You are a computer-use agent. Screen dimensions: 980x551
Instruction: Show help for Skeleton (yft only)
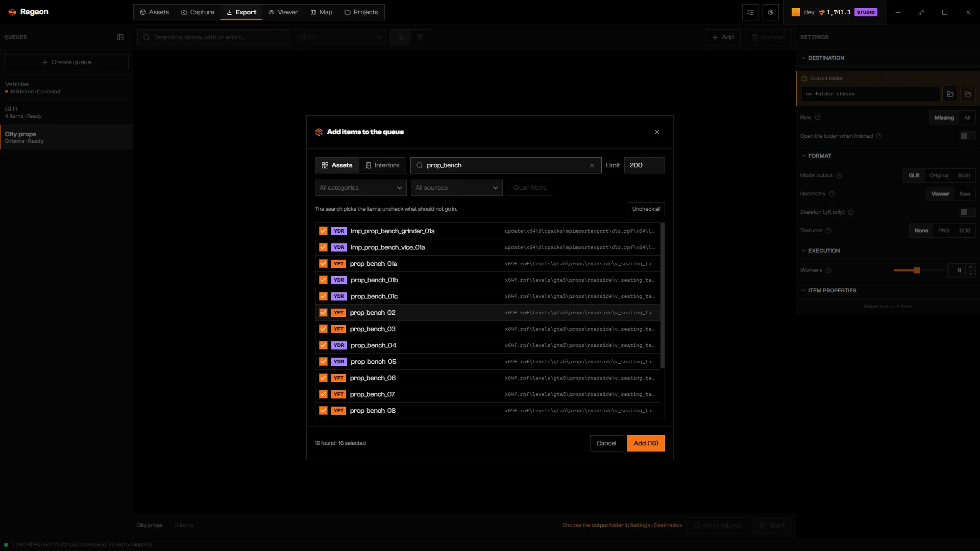(x=851, y=212)
